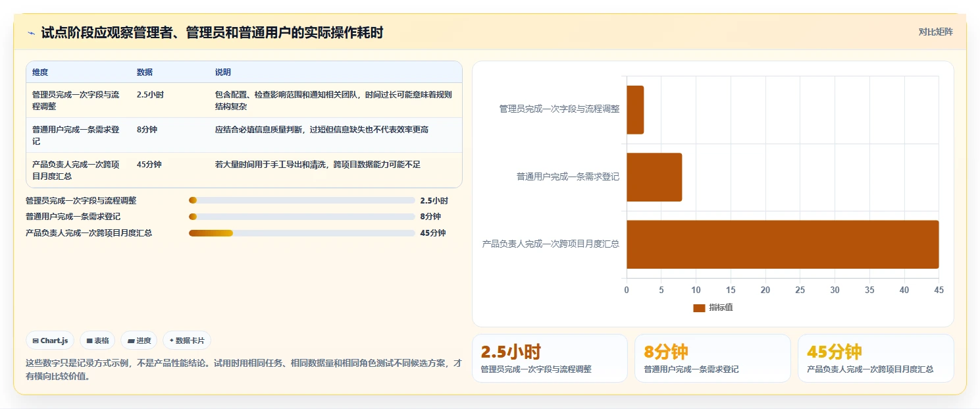The width and height of the screenshot is (980, 409).
Task: Click the footnote beginning 这些数字只是记录方式示例
Action: [x=244, y=369]
